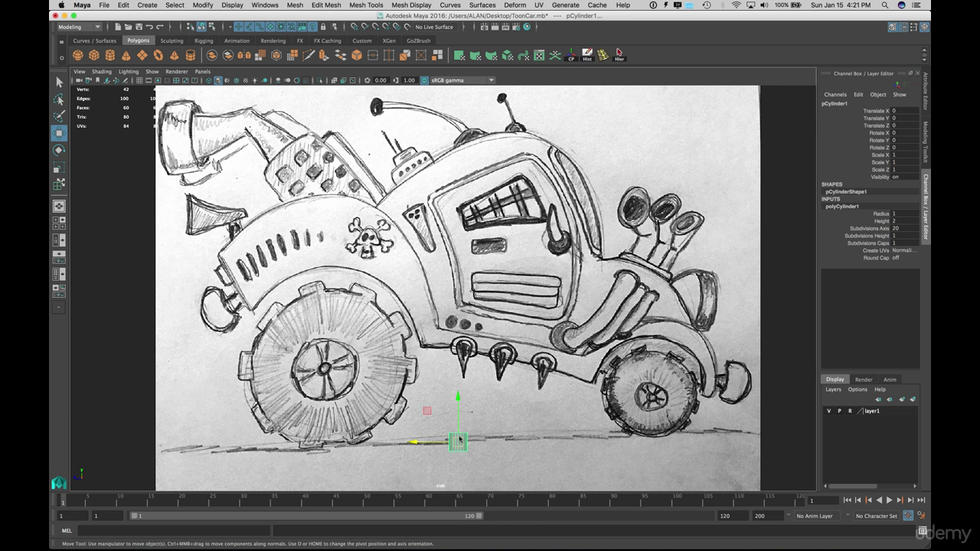This screenshot has height=551, width=980.
Task: Open the viewport Panels menu
Action: pos(202,71)
